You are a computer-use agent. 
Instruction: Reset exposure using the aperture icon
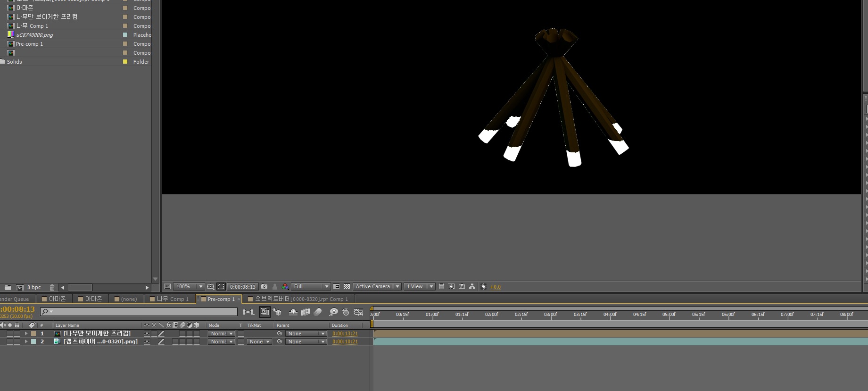tap(483, 286)
